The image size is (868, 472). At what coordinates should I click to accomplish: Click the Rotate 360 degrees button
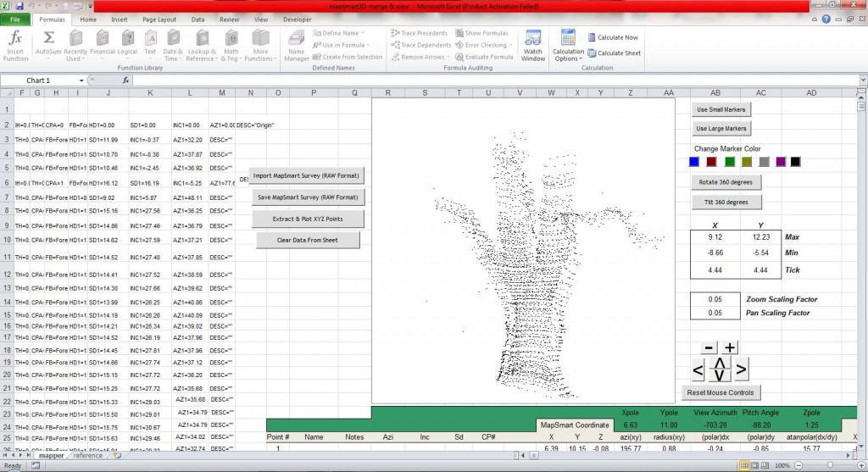coord(725,182)
